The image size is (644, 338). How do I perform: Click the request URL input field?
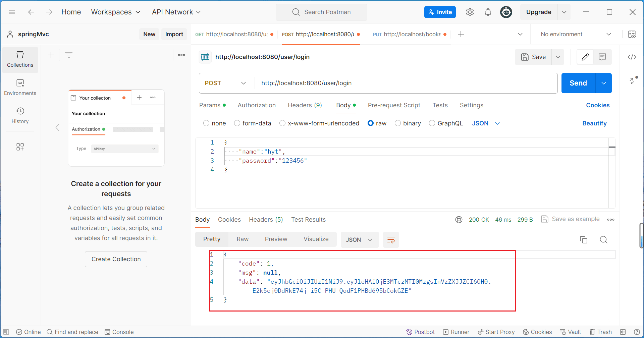(x=406, y=83)
